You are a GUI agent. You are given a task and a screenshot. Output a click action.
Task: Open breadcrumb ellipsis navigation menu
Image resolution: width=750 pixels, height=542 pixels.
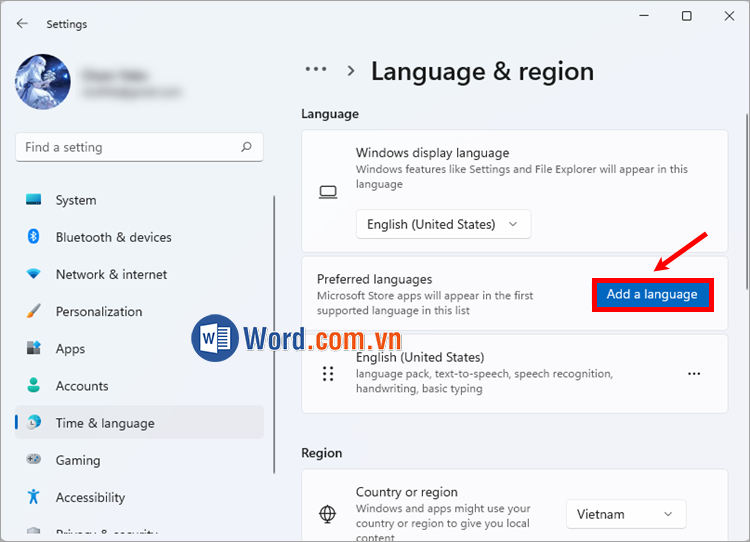316,69
